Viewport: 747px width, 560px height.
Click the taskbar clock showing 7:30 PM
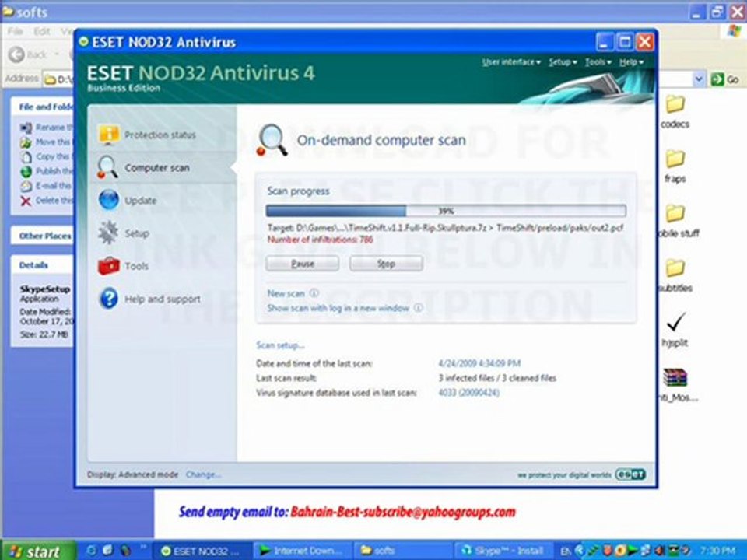tap(717, 551)
